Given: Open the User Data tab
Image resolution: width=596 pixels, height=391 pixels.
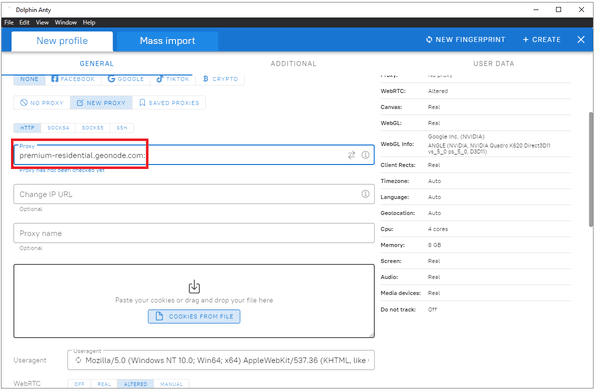Looking at the screenshot, I should point(493,63).
